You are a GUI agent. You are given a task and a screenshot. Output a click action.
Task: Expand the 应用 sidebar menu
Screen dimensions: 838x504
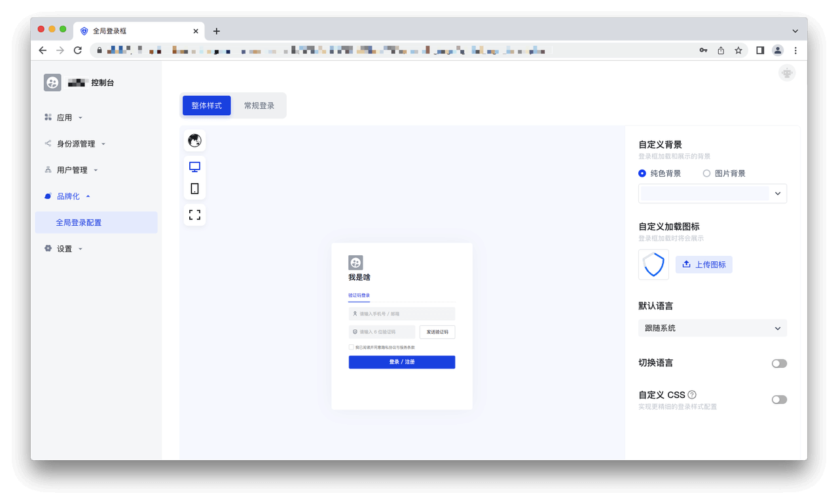pyautogui.click(x=64, y=118)
